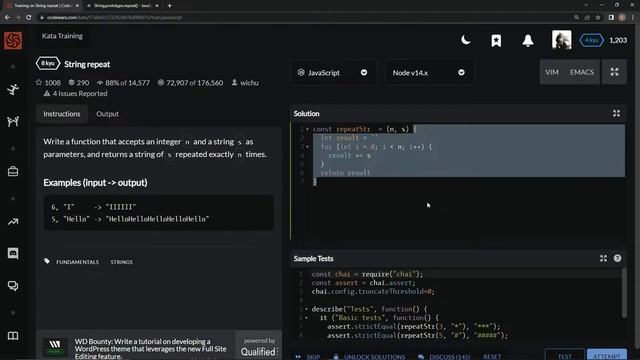Collapse the it Basic tests fold arrow
This screenshot has width=640, height=360.
pyautogui.click(x=307, y=318)
